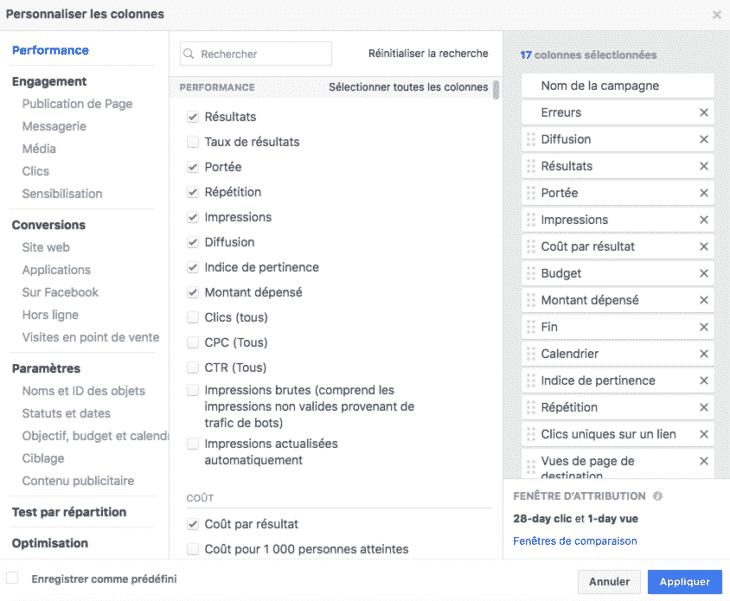Open the Engagement category

49,82
